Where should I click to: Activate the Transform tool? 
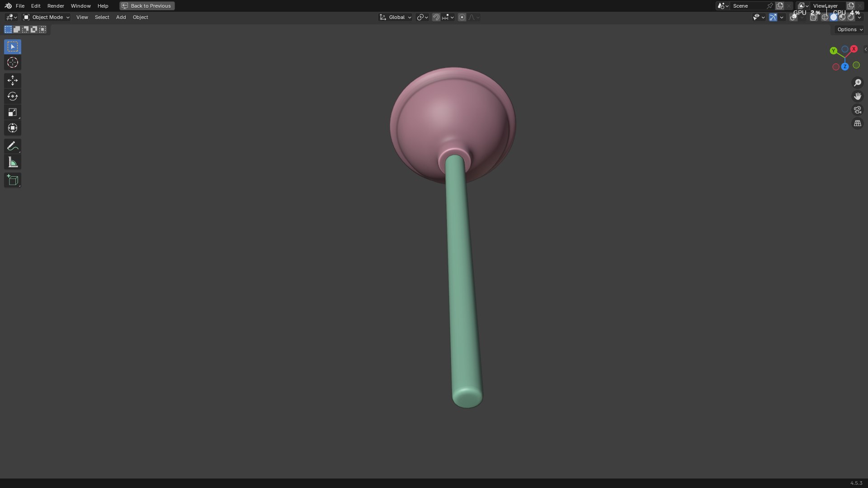13,128
